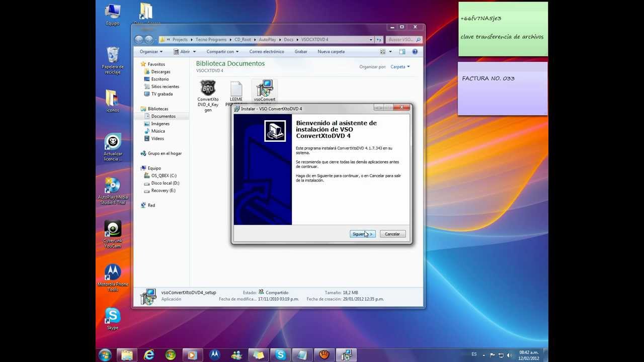Open Sitios recientes in navigation pane
Image resolution: width=644 pixels, height=362 pixels.
point(165,86)
